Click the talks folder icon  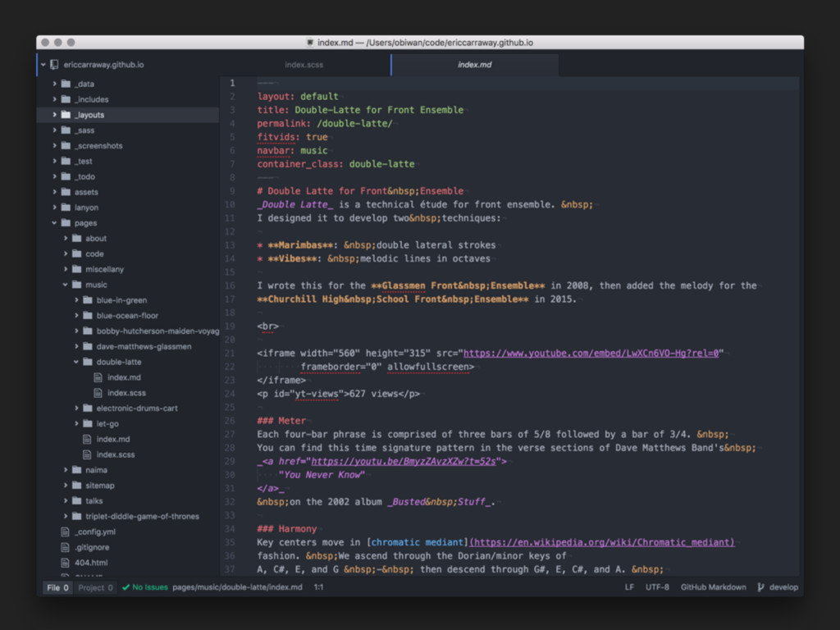click(76, 501)
